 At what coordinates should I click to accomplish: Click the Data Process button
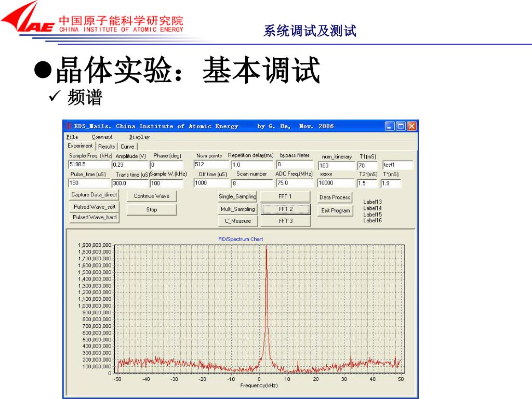[x=335, y=197]
